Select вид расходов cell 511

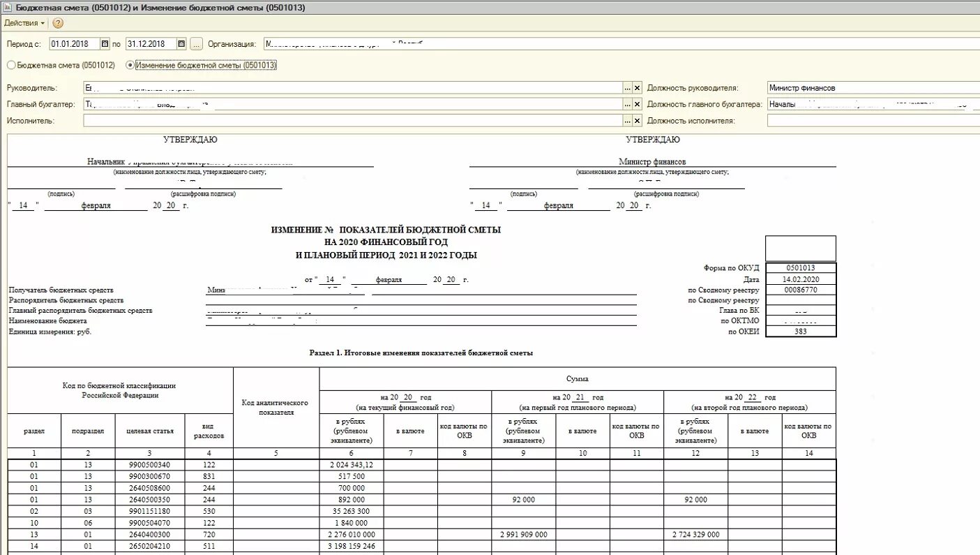point(209,546)
